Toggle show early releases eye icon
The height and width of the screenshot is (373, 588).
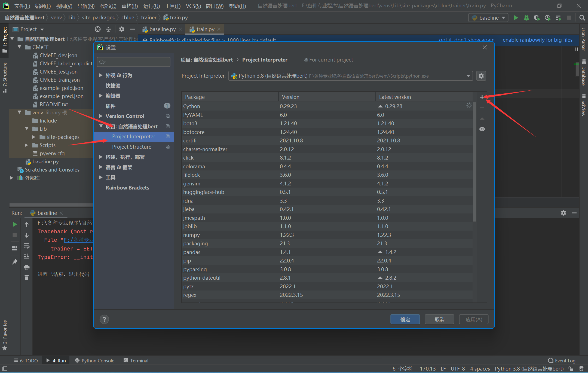coord(482,129)
